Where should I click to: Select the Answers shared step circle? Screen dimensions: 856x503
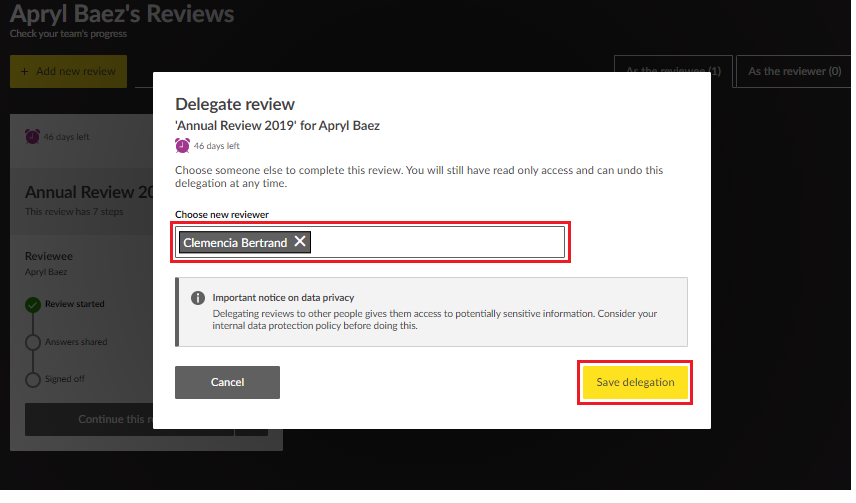click(x=33, y=342)
